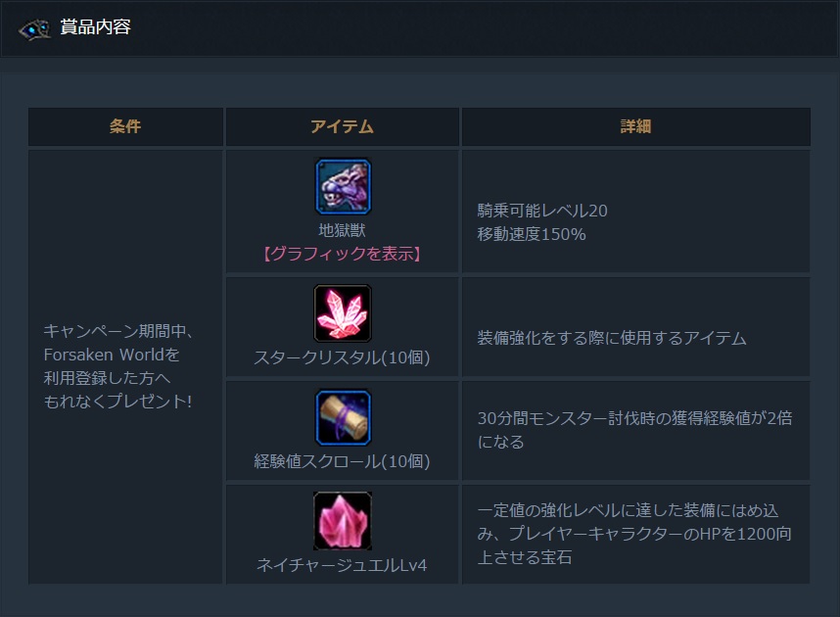Click the 装備強化をする際に使用するアイテム description
840x617 pixels.
point(612,338)
